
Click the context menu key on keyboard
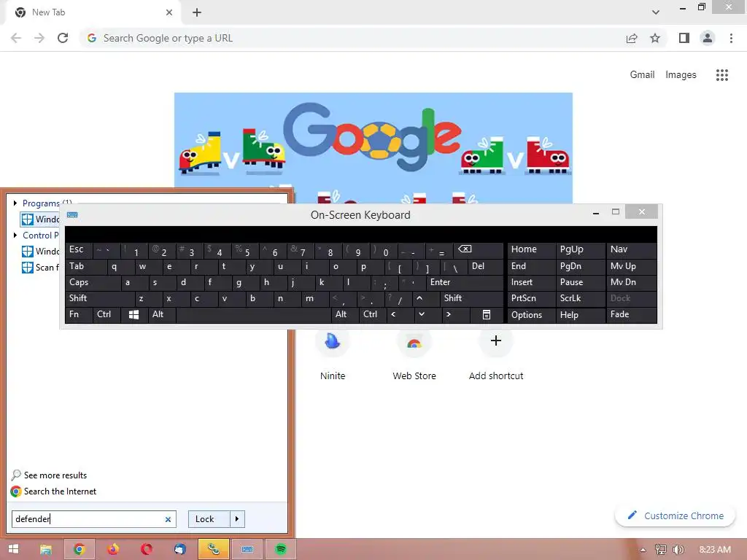(486, 314)
